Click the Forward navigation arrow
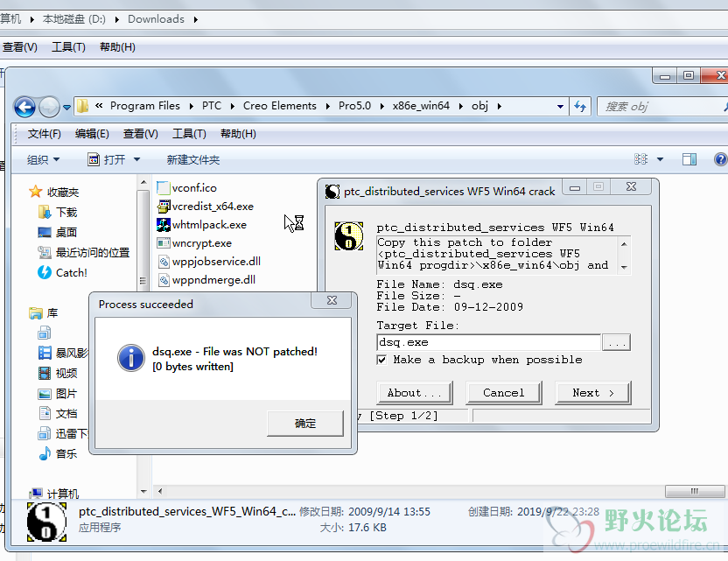This screenshot has width=728, height=561. [x=49, y=108]
